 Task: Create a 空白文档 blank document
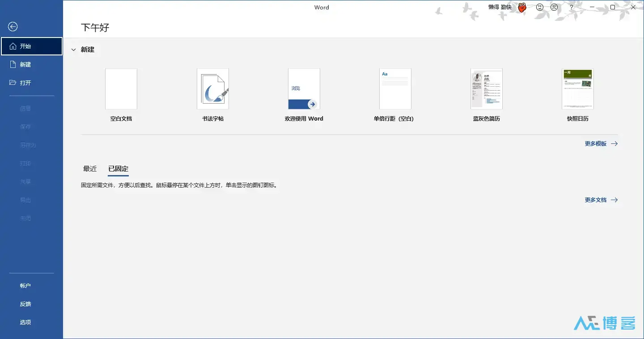point(121,89)
